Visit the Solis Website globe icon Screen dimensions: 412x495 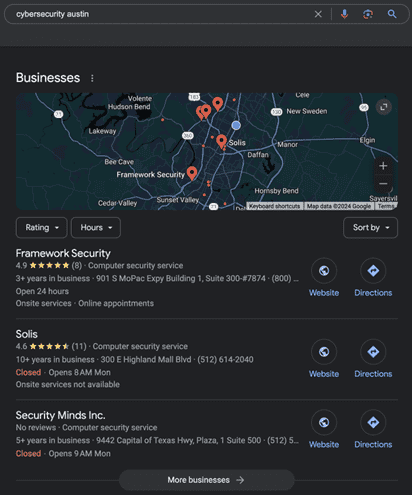[x=324, y=352]
